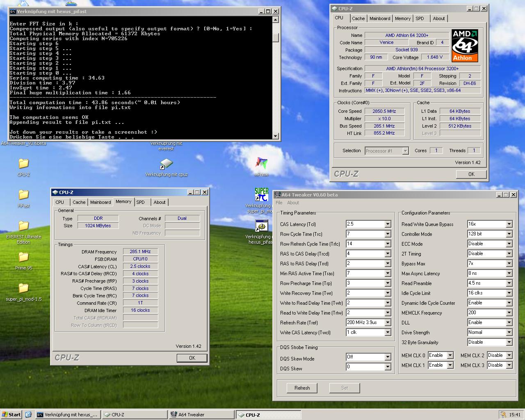Click the A64 Tweaker title bar icon
Screen dimensions: 525x420
point(278,195)
